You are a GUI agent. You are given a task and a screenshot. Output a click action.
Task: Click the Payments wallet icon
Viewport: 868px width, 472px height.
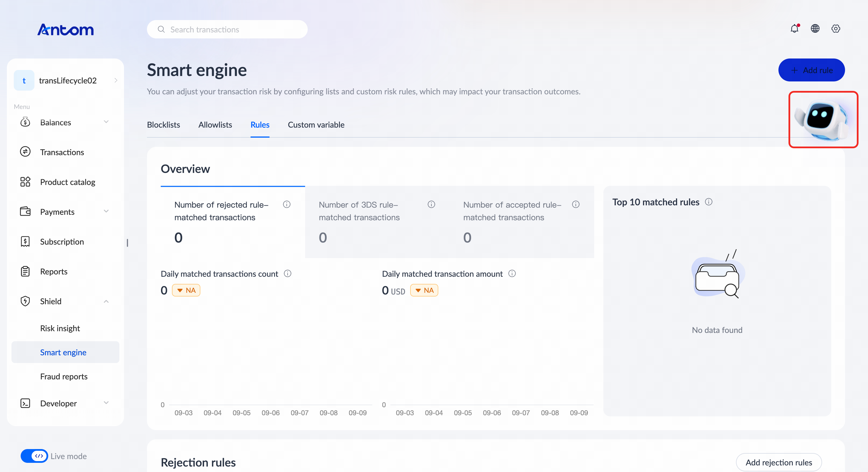click(x=25, y=211)
